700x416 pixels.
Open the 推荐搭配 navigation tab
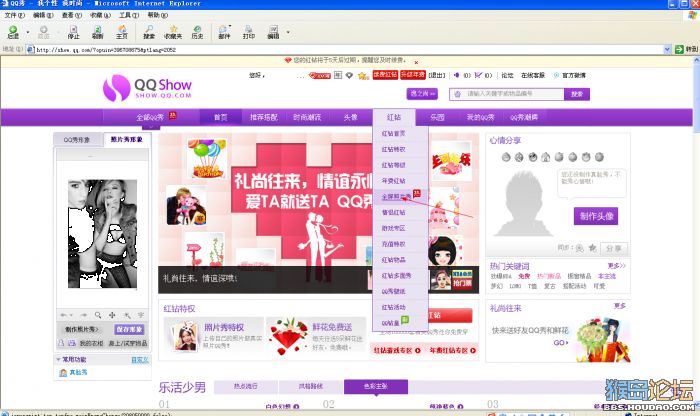click(x=264, y=117)
